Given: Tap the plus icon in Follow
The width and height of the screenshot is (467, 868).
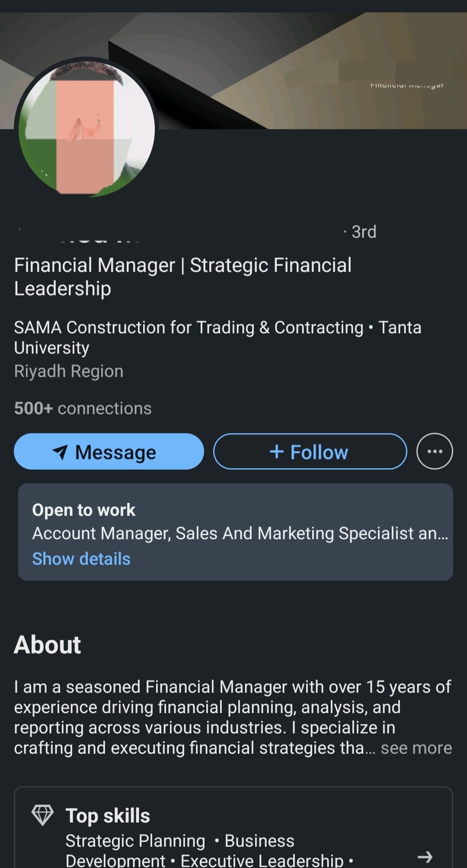Looking at the screenshot, I should click(x=277, y=452).
